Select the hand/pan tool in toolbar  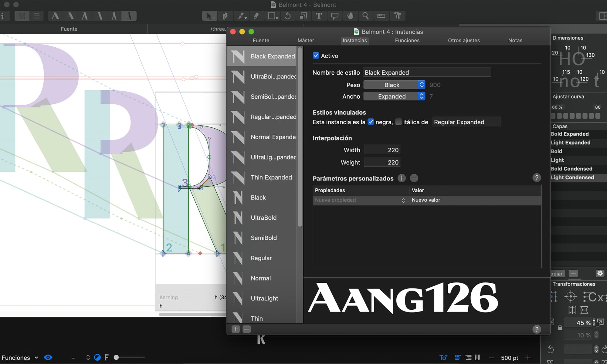[350, 16]
